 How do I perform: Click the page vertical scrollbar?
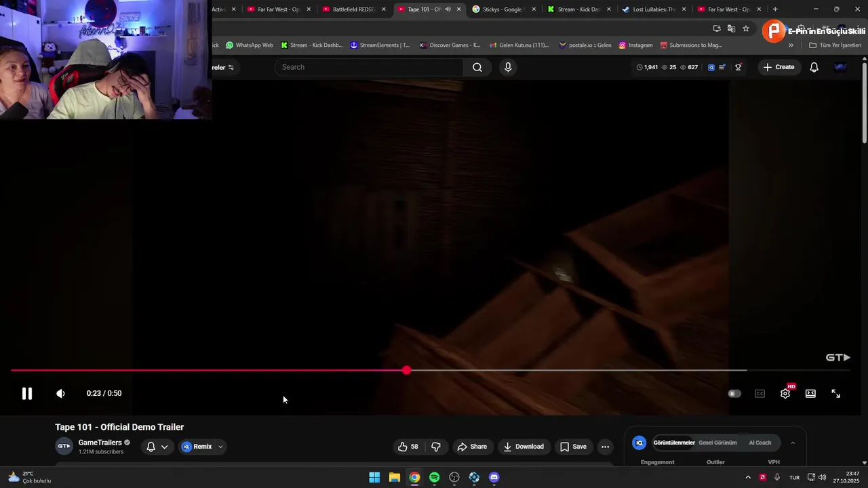865,102
